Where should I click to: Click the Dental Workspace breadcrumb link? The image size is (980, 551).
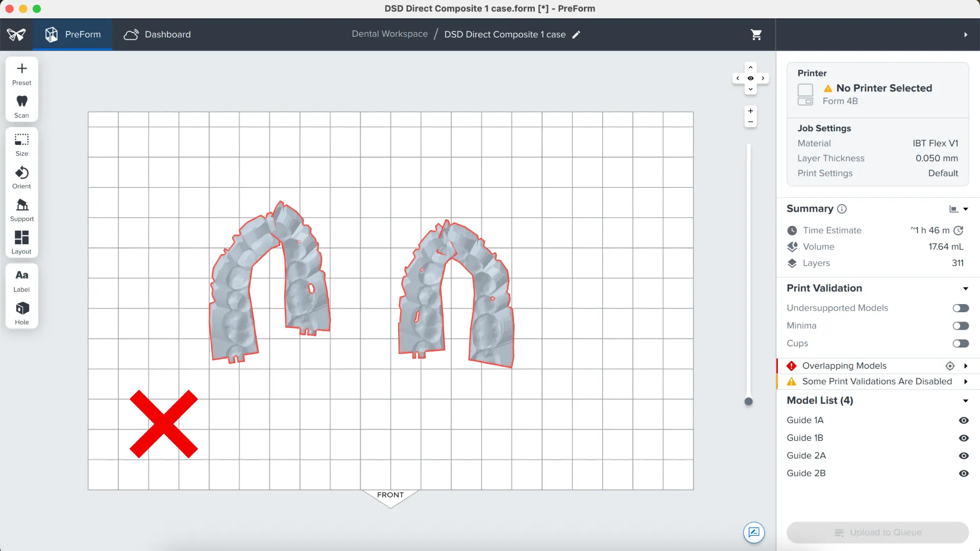tap(389, 34)
